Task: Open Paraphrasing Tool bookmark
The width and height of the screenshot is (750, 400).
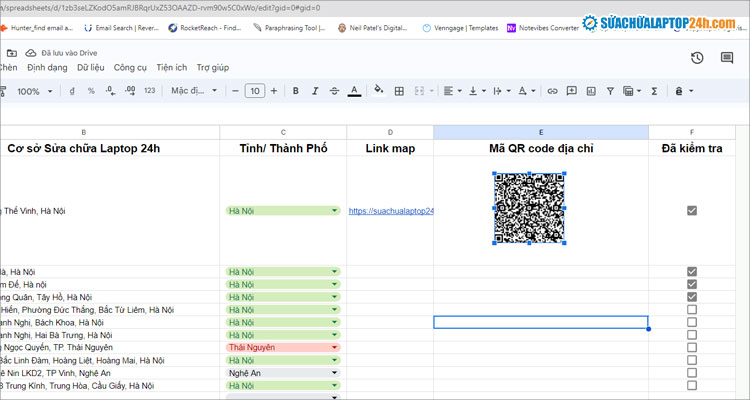Action: [x=289, y=28]
